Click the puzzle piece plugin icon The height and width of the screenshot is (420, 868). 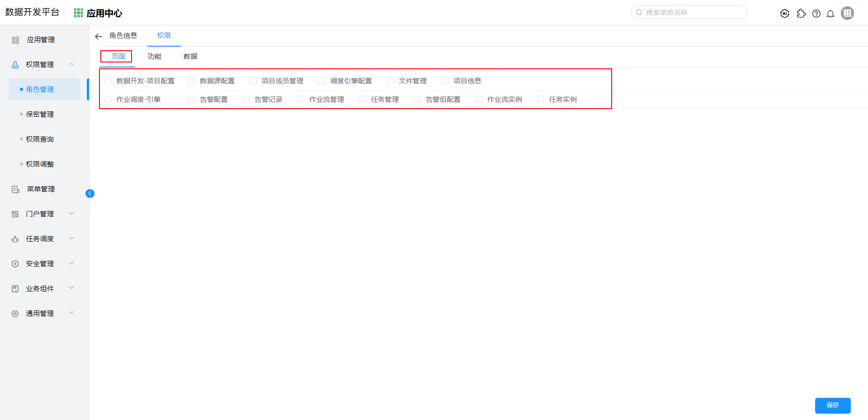click(x=801, y=14)
